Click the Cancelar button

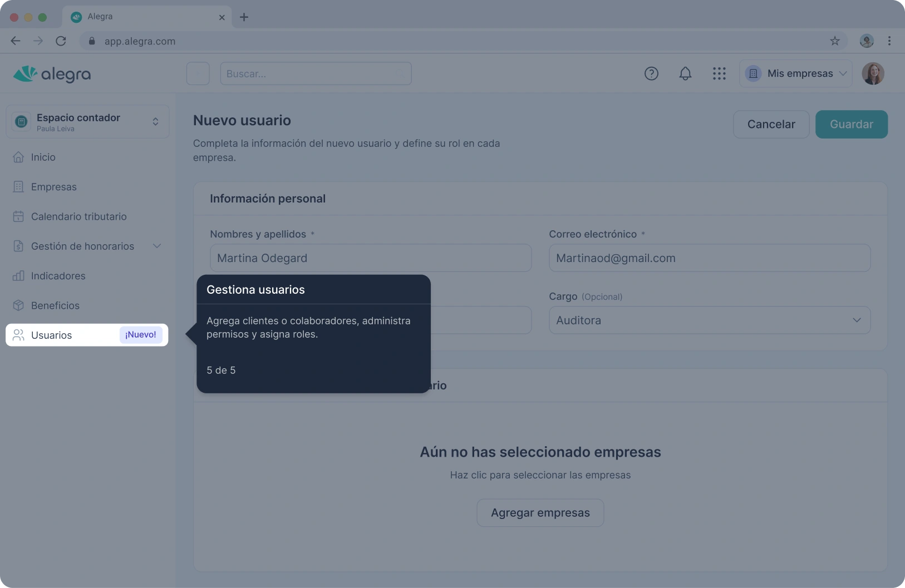click(x=771, y=124)
